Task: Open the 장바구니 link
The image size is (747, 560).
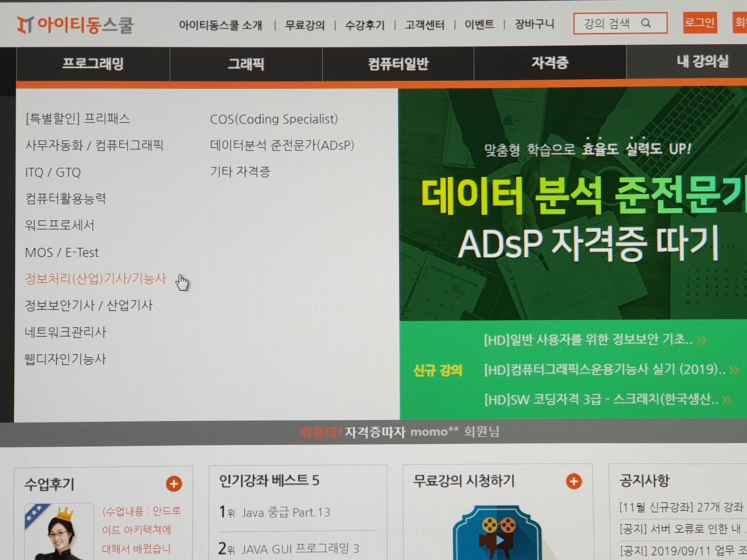Action: 534,24
